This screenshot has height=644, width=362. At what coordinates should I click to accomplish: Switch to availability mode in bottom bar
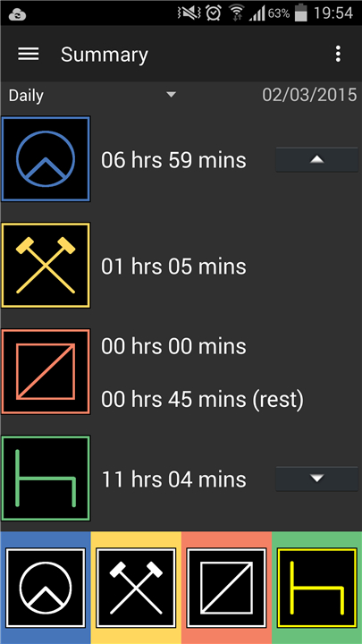pos(226,588)
